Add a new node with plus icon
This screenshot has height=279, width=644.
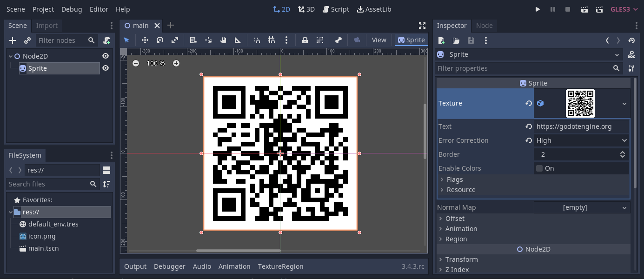pyautogui.click(x=13, y=40)
